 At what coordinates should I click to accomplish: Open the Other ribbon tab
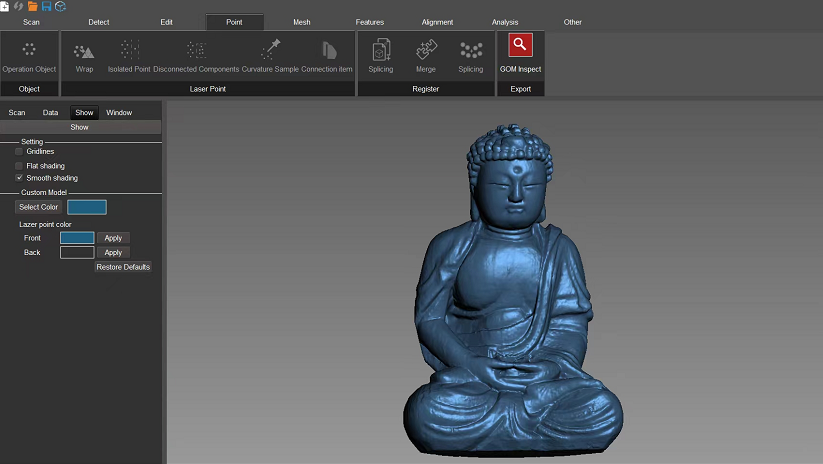click(x=573, y=22)
